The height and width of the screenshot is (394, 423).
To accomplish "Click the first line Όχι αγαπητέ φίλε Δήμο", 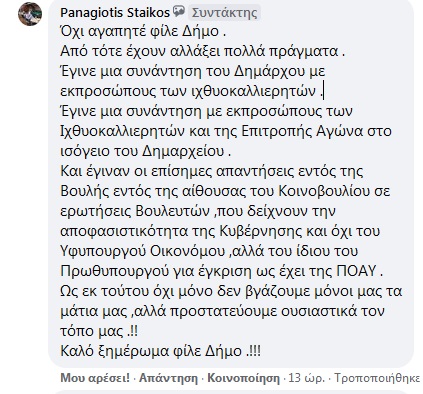I will tap(143, 32).
